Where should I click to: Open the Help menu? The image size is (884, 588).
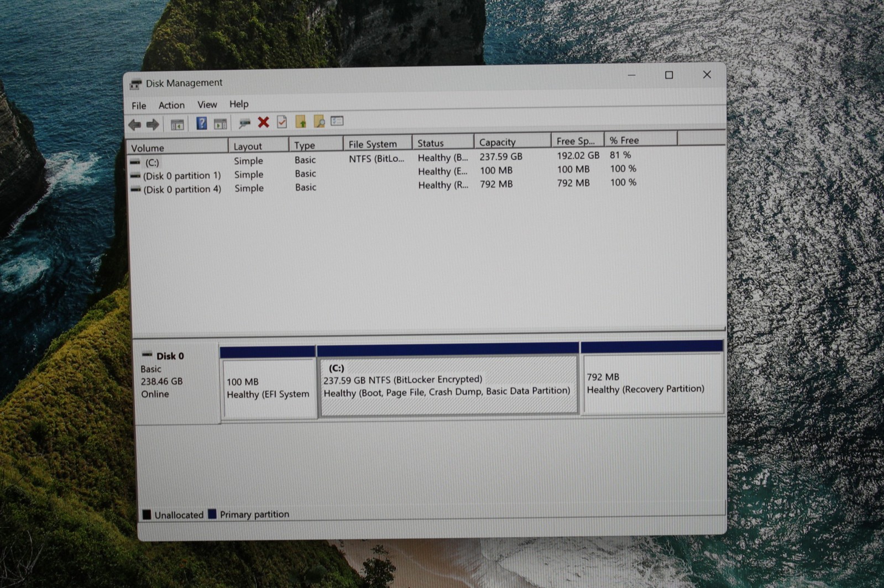pos(239,104)
